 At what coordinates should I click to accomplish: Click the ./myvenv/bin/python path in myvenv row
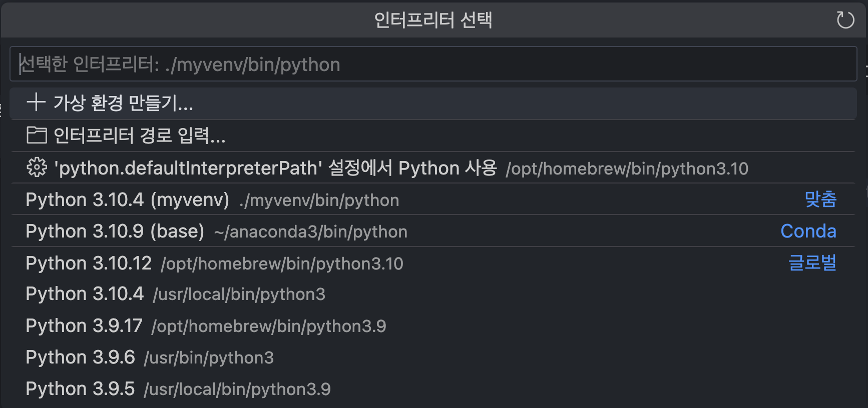(x=319, y=200)
